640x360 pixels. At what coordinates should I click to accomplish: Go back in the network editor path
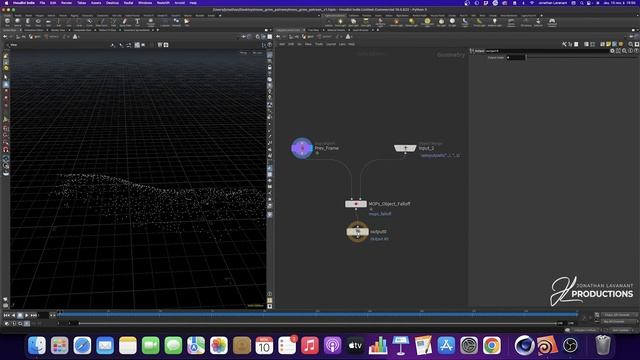click(x=278, y=36)
